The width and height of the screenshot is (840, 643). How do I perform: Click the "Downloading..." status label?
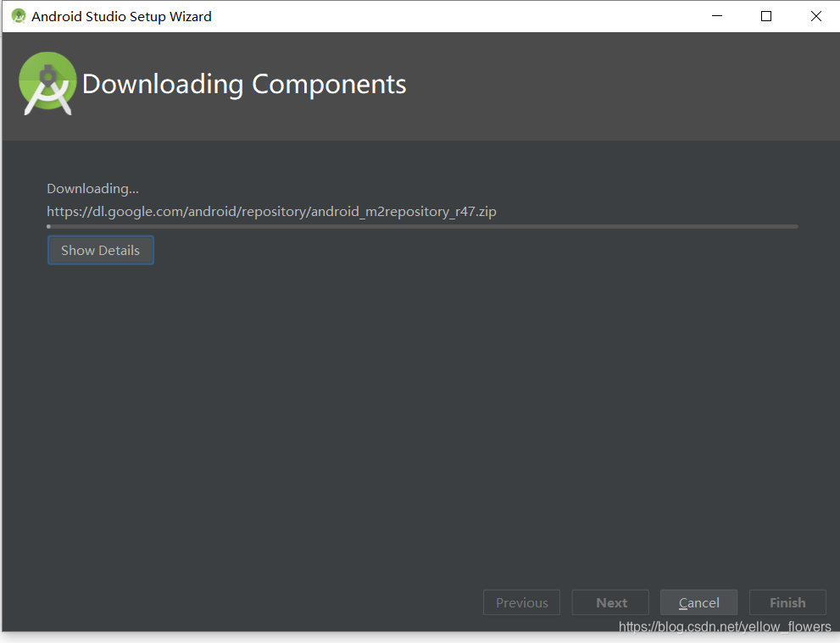[92, 188]
